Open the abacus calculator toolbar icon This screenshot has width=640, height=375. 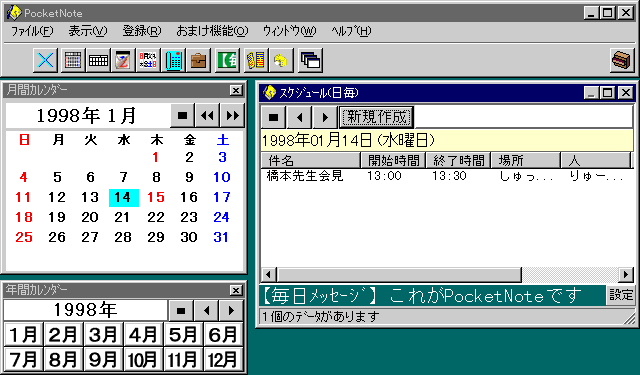pyautogui.click(x=256, y=60)
